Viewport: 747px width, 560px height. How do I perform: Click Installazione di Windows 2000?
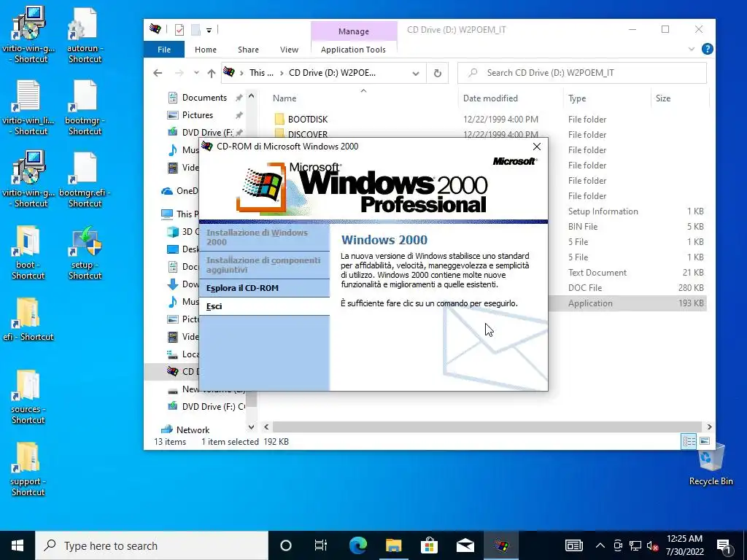click(x=264, y=237)
